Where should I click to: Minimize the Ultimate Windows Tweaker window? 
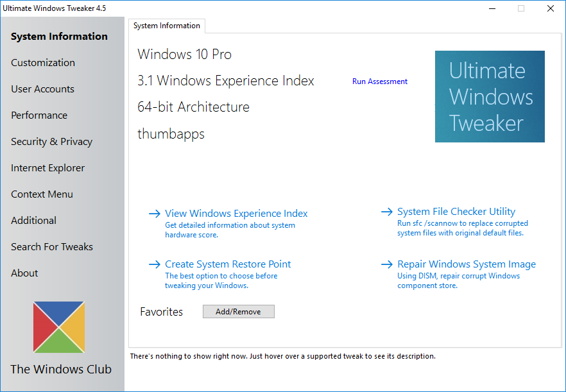click(492, 8)
